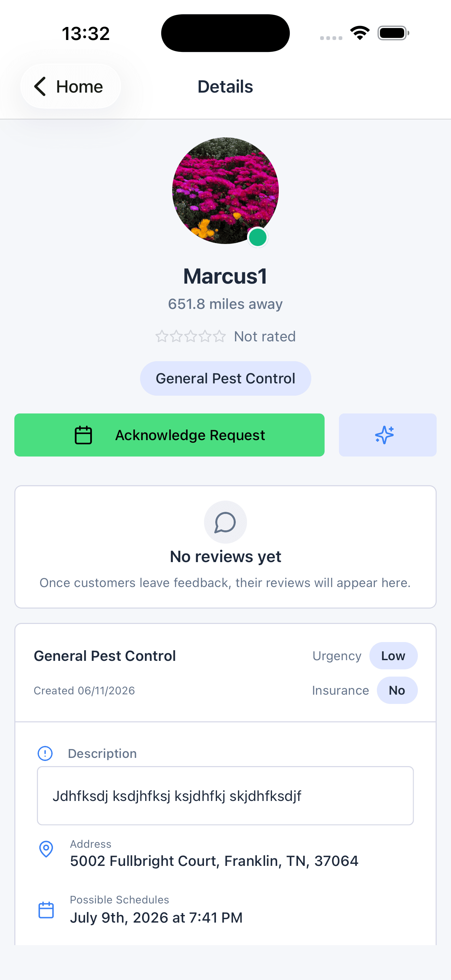451x980 pixels.
Task: Click the battery indicator icon
Action: (x=393, y=33)
